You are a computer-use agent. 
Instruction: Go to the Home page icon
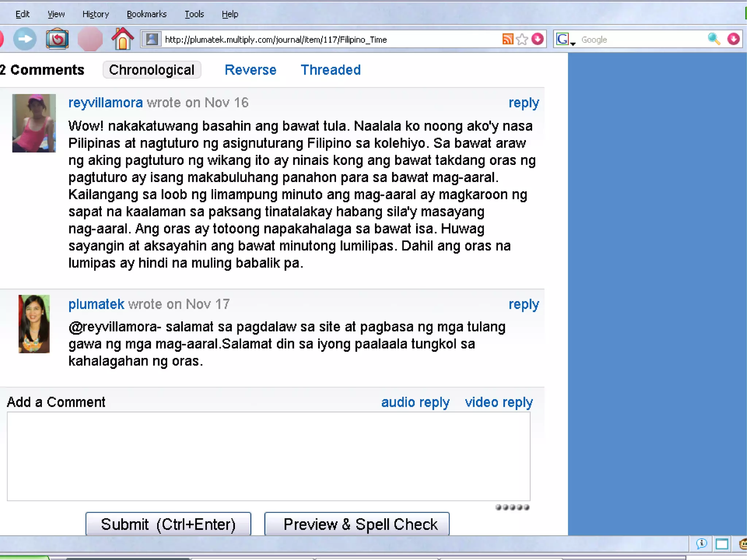click(x=123, y=39)
